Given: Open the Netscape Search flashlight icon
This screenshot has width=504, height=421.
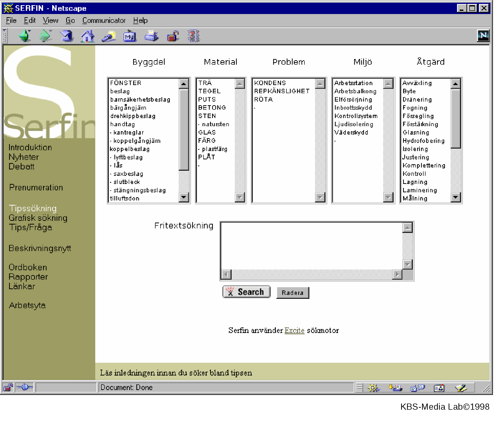Looking at the screenshot, I should [x=109, y=36].
